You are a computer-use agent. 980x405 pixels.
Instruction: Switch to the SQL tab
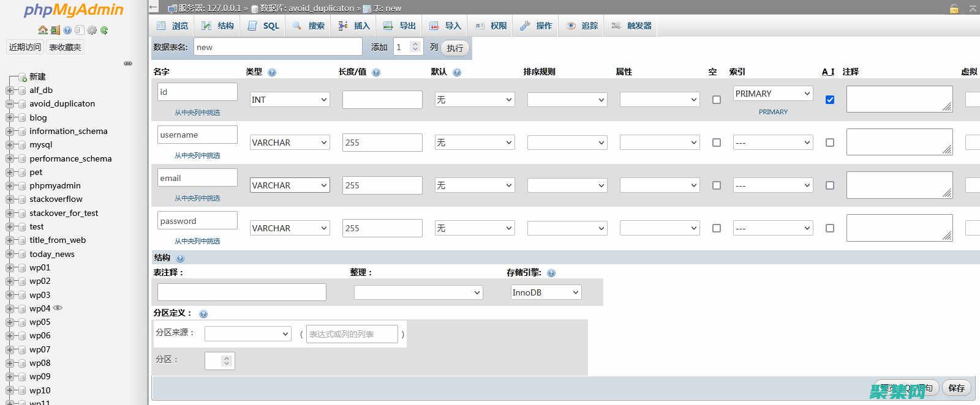(x=264, y=26)
